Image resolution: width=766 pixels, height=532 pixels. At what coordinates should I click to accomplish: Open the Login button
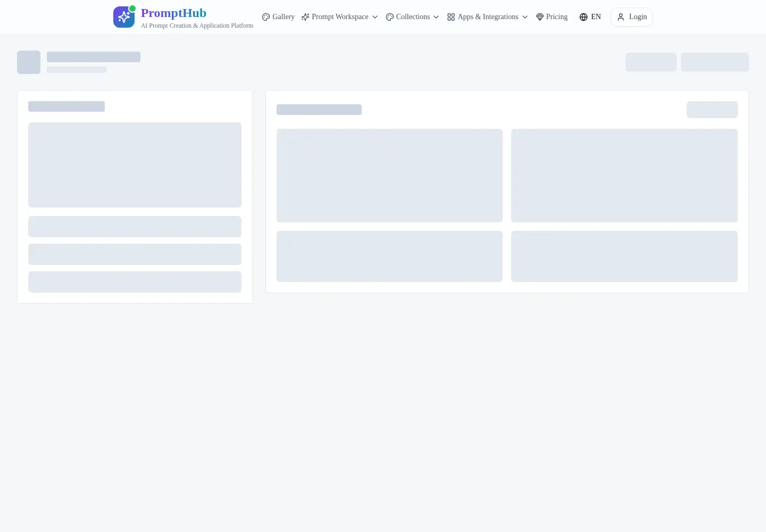point(631,17)
